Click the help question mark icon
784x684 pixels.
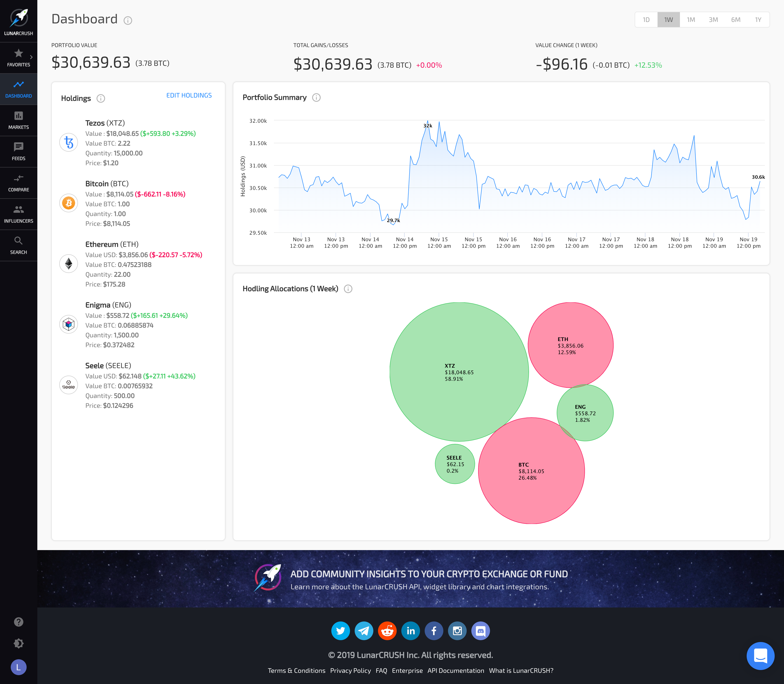coord(18,622)
